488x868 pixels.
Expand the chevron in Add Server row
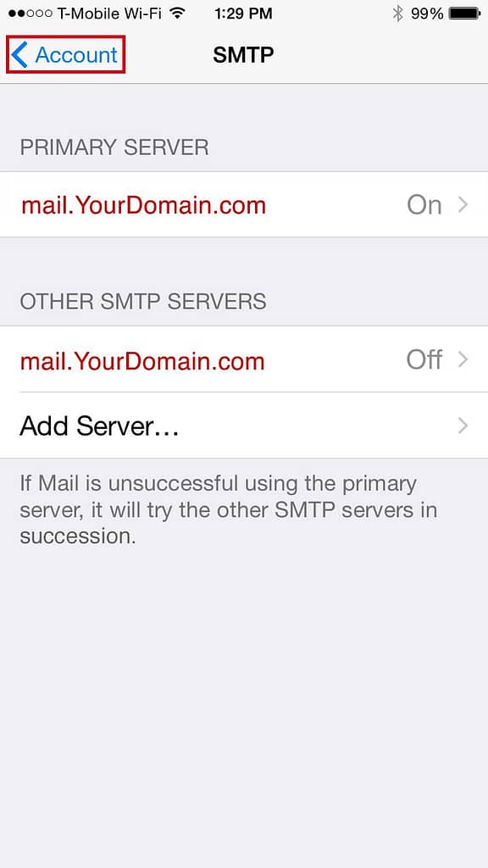[463, 426]
